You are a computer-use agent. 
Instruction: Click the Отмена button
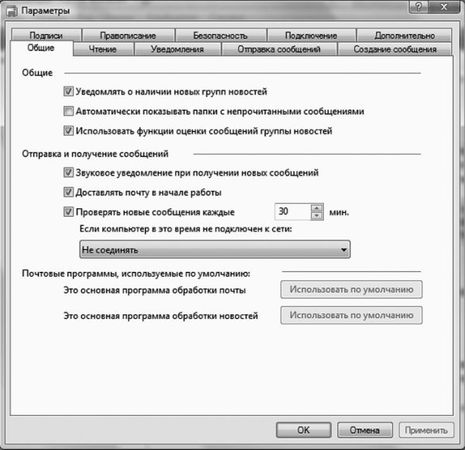pos(365,430)
